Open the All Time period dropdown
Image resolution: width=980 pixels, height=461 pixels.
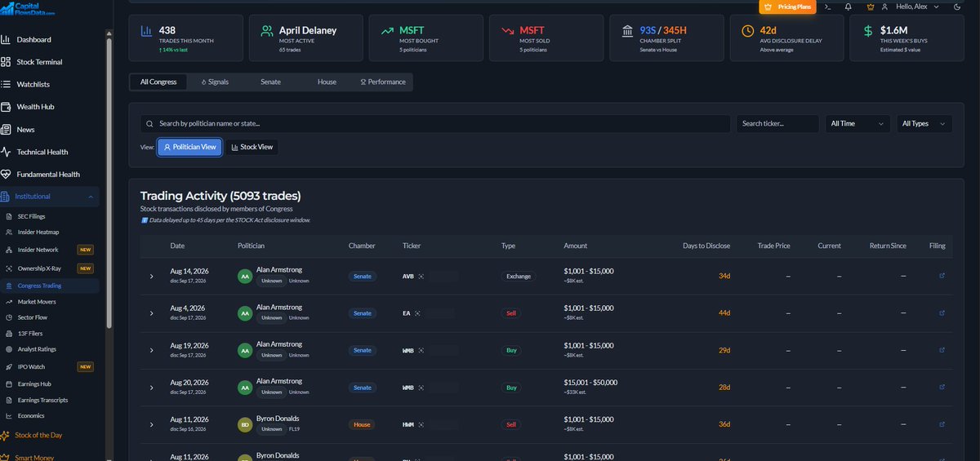[x=857, y=123]
